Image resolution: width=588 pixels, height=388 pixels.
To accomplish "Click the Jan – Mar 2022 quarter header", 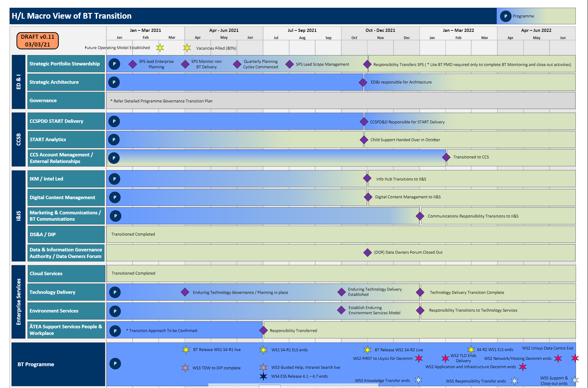I will coord(458,30).
